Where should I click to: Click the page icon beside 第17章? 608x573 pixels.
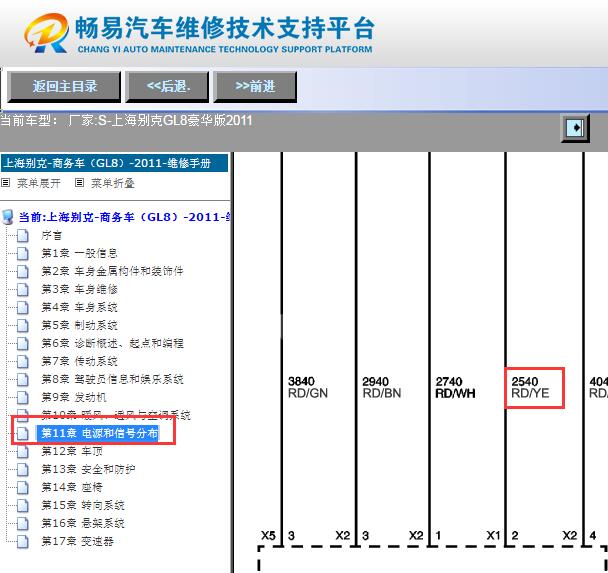click(23, 541)
